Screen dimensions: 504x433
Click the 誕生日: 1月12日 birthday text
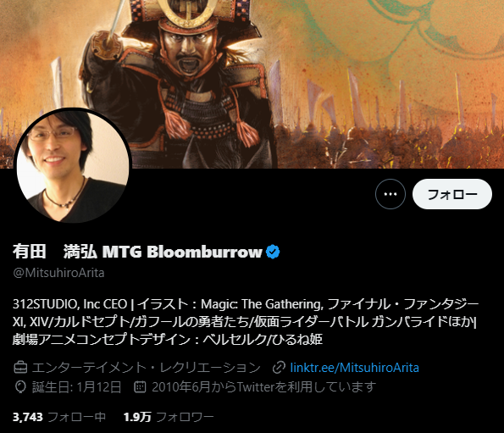click(x=77, y=387)
